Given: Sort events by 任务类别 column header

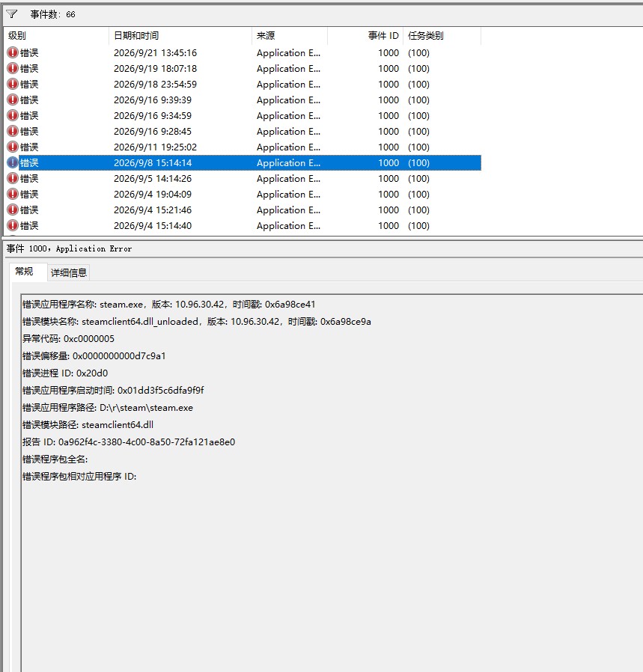Looking at the screenshot, I should [x=442, y=36].
